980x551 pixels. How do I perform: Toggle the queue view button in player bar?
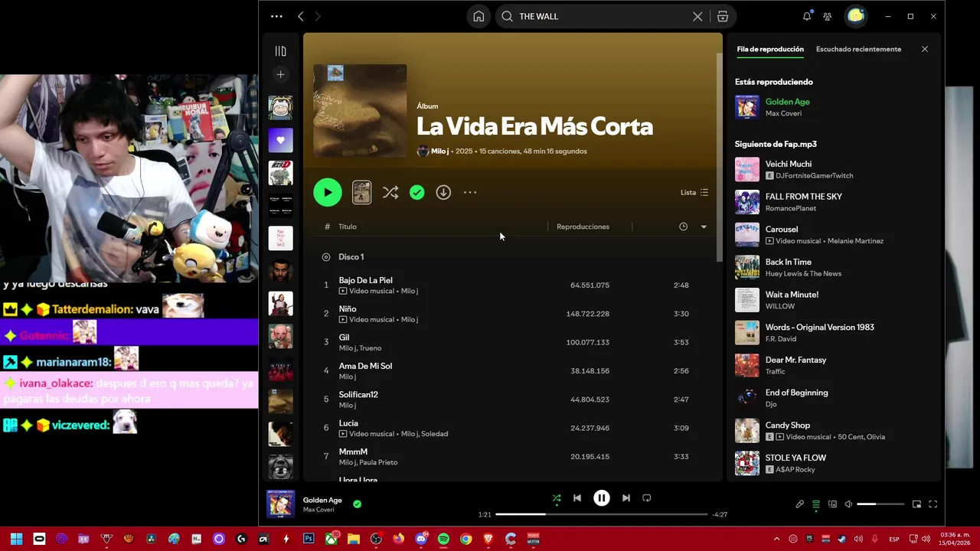816,504
